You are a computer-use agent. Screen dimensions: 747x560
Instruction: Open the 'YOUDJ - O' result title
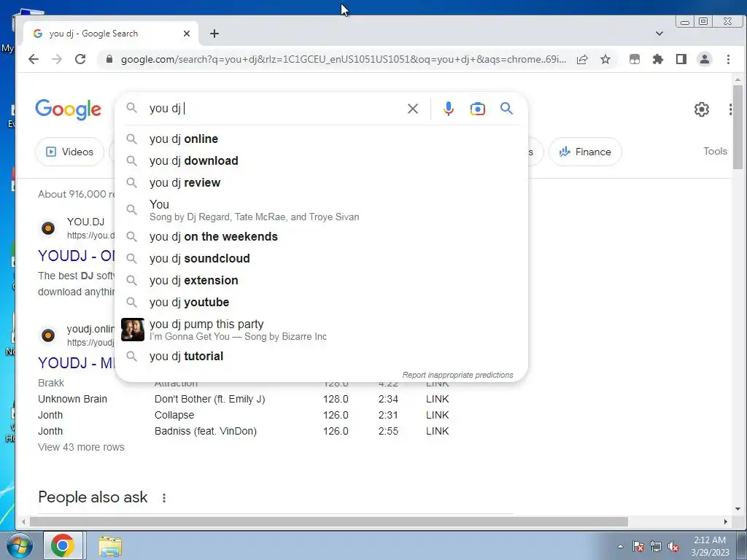tap(76, 256)
